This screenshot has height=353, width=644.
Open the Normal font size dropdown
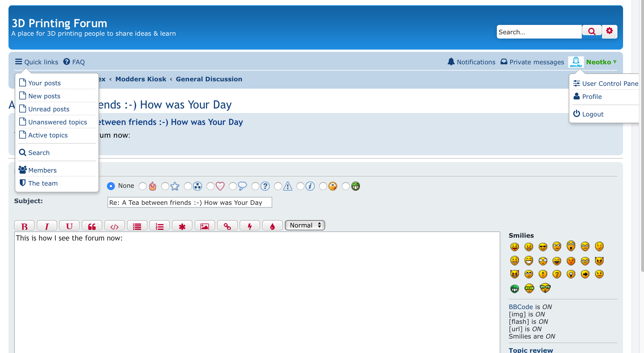click(305, 225)
